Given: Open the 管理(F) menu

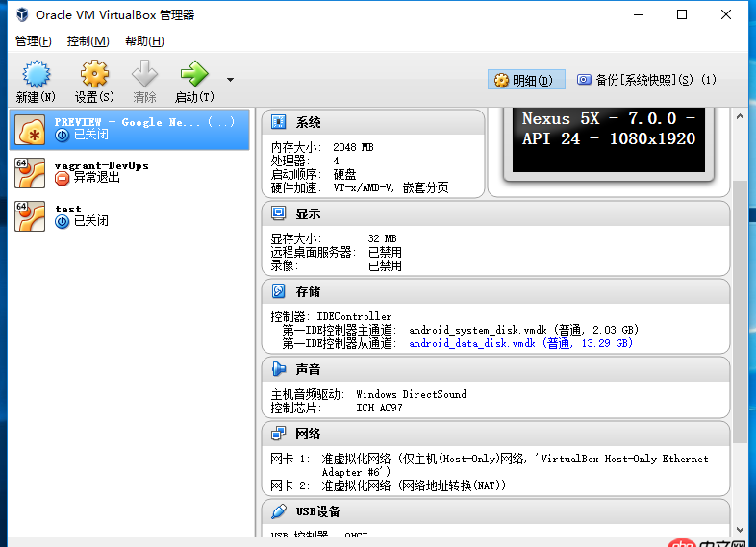Looking at the screenshot, I should pos(33,41).
